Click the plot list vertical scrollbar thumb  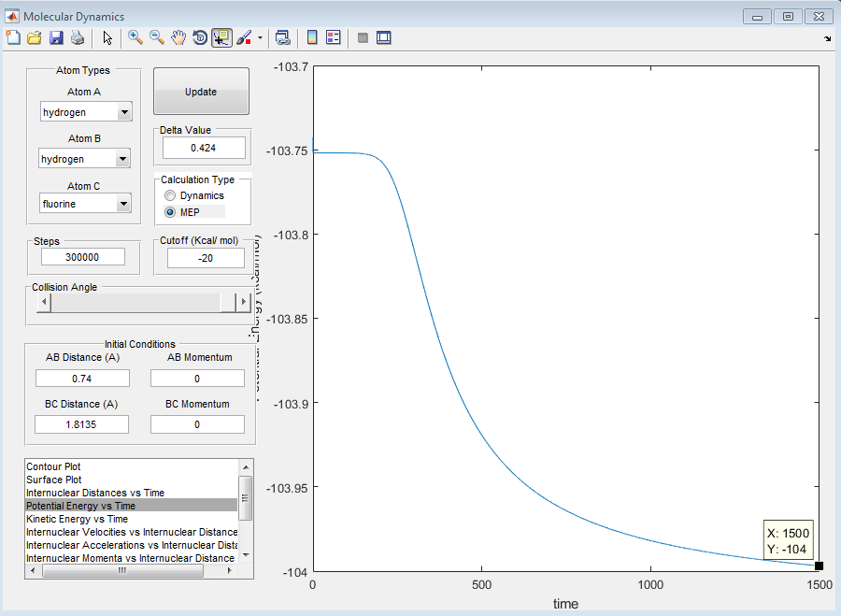coord(245,498)
